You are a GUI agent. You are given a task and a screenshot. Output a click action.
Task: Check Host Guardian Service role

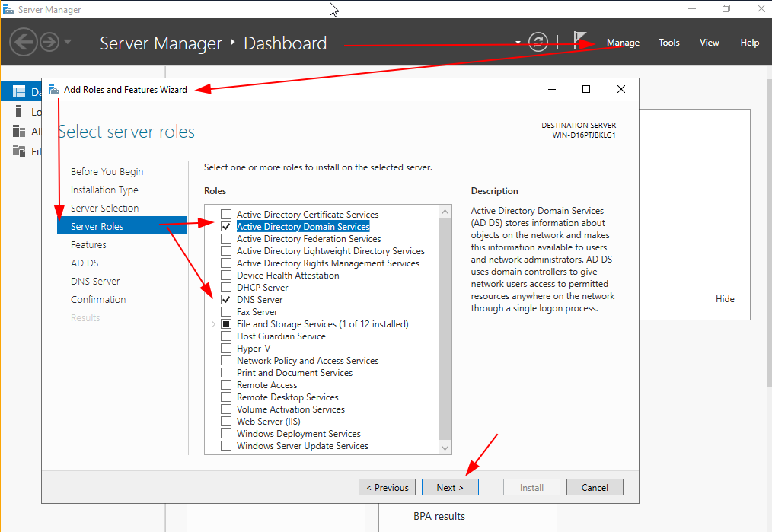tap(226, 336)
